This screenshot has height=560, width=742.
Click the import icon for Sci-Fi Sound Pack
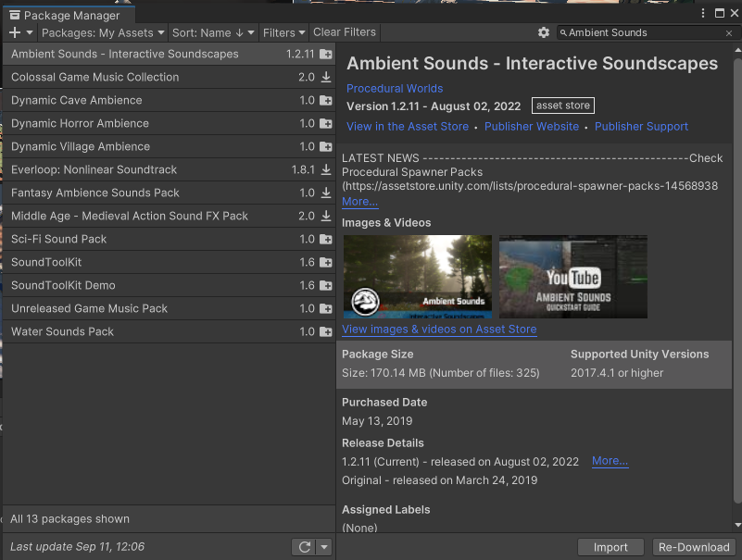(x=325, y=240)
